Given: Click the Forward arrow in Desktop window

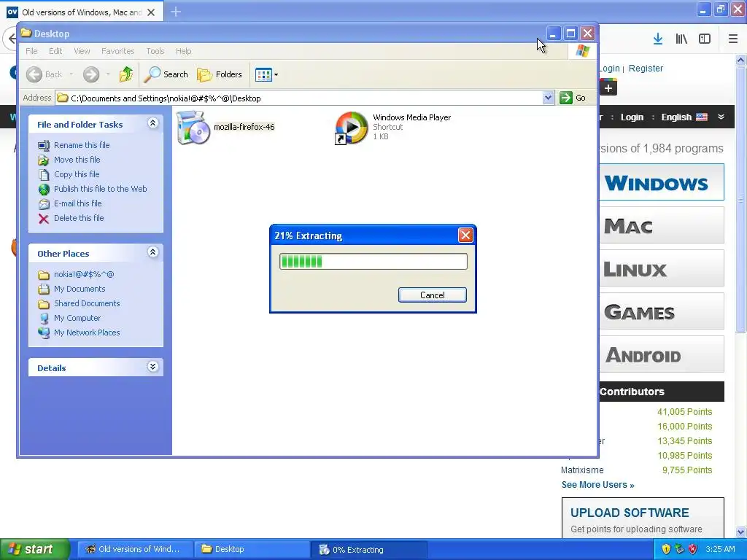Looking at the screenshot, I should coord(91,74).
